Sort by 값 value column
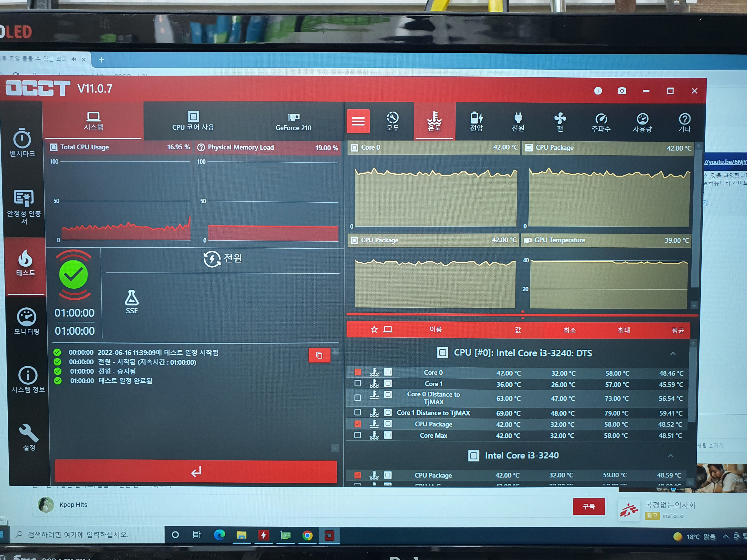 click(518, 330)
